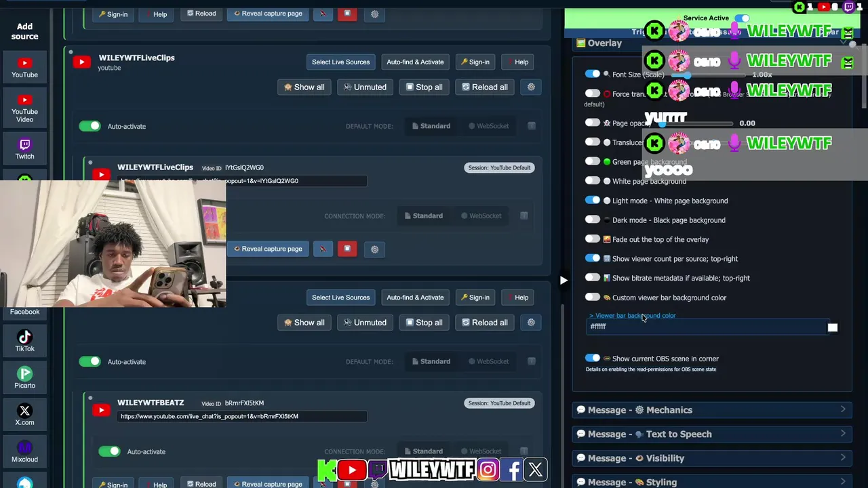Add a YouTube source from sidebar

[24, 67]
